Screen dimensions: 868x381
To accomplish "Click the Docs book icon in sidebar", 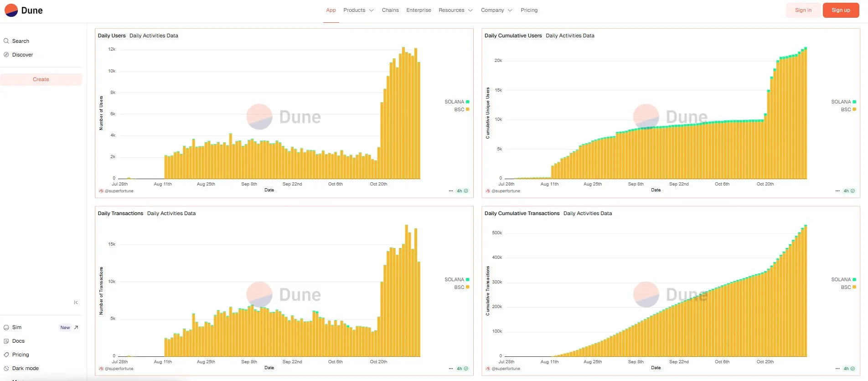I will [x=6, y=341].
